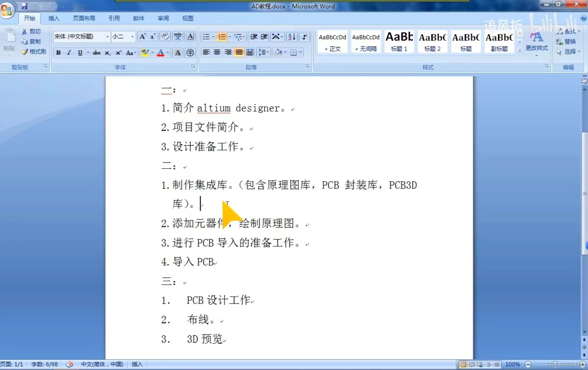Image resolution: width=588 pixels, height=370 pixels.
Task: Click the help question mark icon
Action: click(x=584, y=18)
